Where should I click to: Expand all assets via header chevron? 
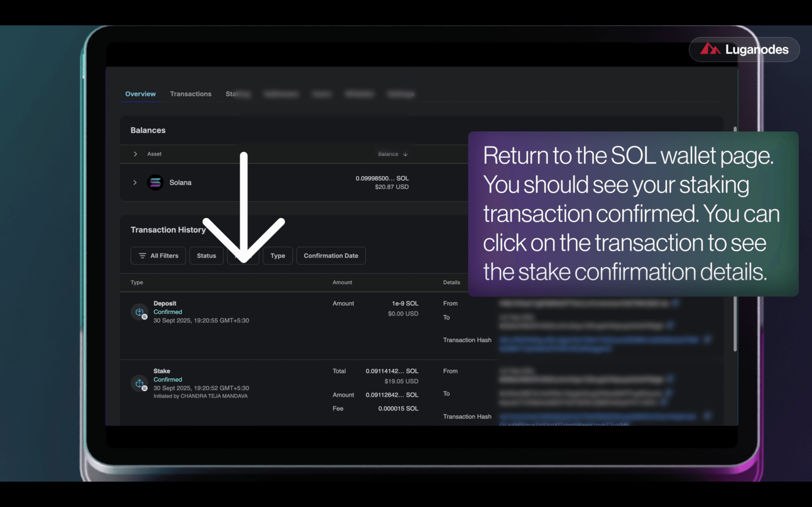pos(135,154)
